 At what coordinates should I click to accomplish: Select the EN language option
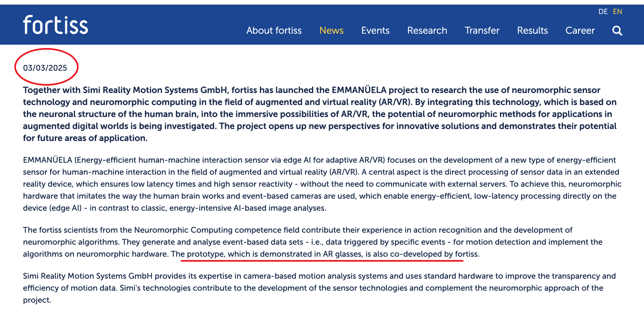pyautogui.click(x=617, y=12)
